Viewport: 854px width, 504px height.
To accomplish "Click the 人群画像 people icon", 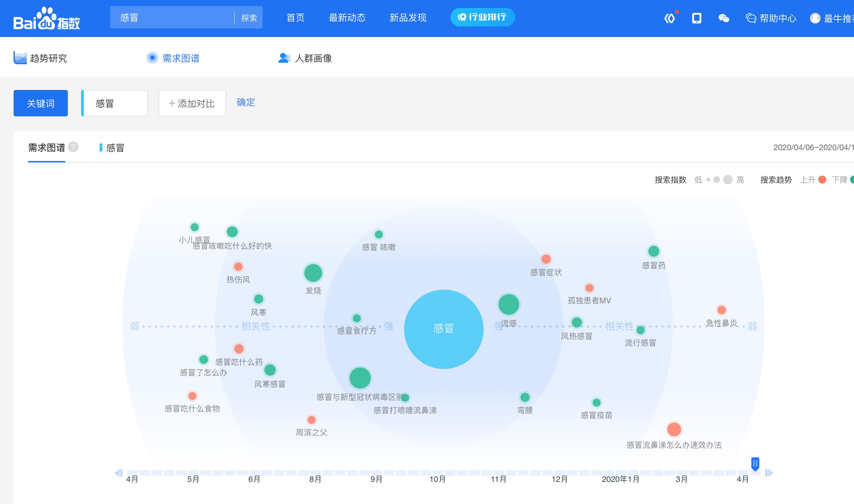I will coord(284,58).
